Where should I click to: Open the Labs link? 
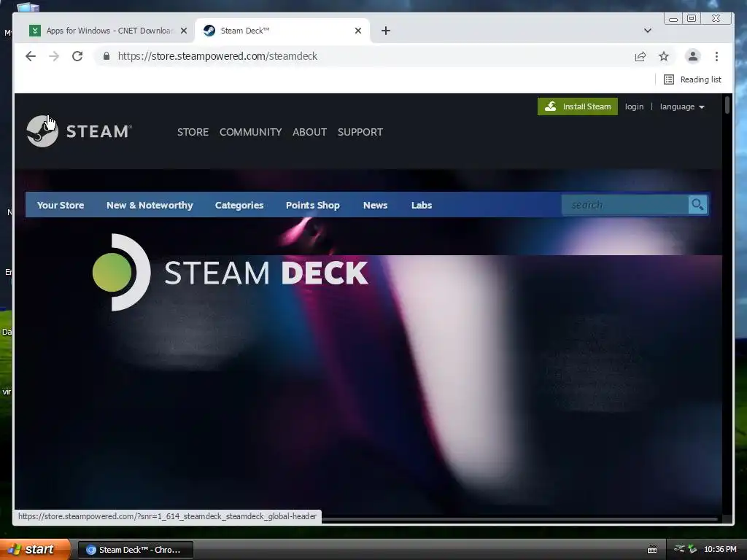[x=422, y=205]
